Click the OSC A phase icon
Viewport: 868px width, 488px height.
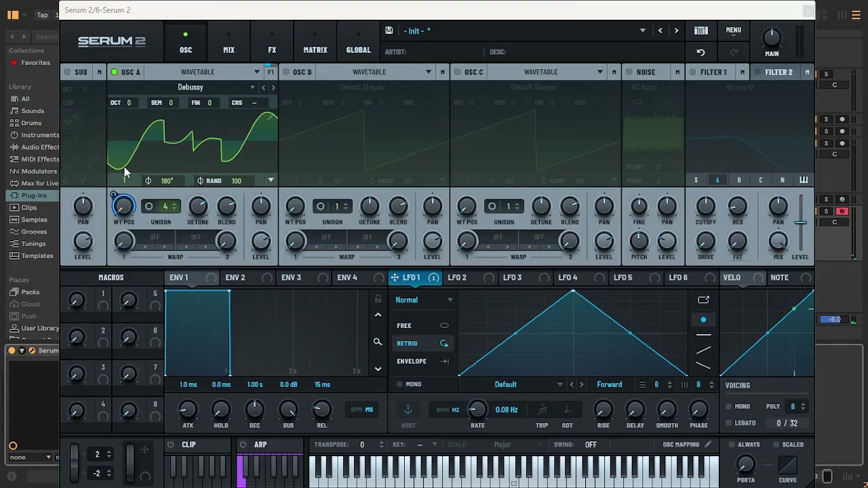[149, 181]
